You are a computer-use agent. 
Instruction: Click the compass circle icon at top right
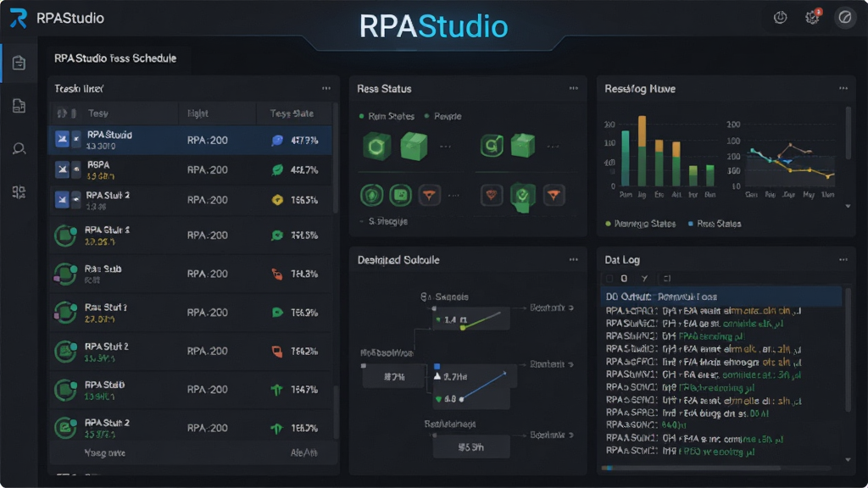(845, 18)
